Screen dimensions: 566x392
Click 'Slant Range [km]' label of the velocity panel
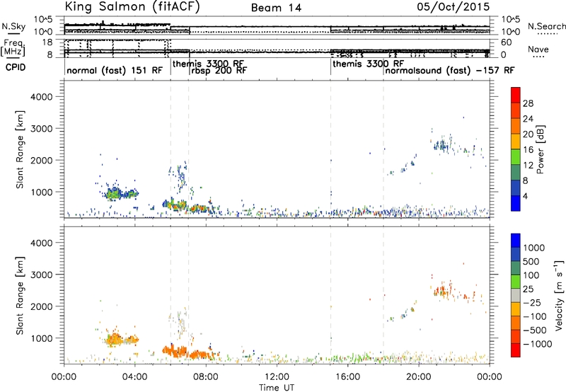(x=20, y=295)
